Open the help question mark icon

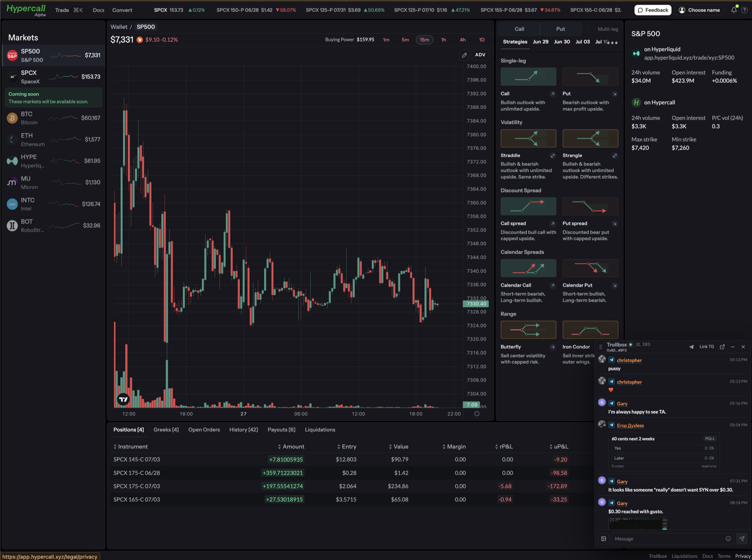(x=744, y=10)
